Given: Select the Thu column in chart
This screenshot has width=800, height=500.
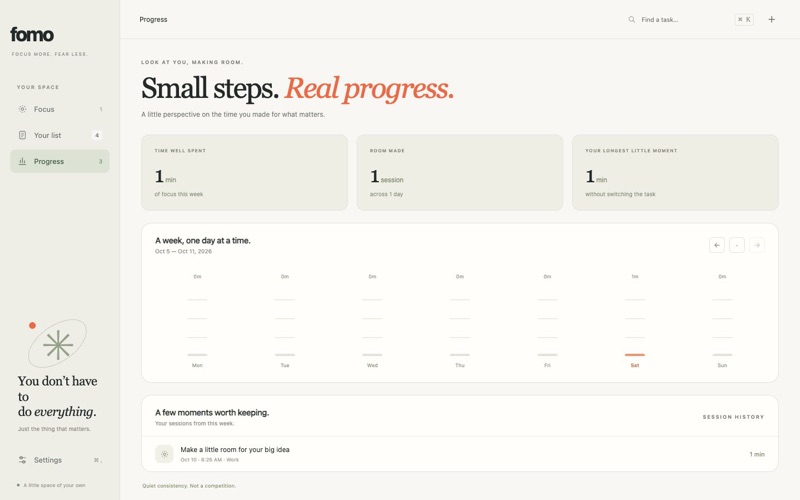Looking at the screenshot, I should click(460, 320).
